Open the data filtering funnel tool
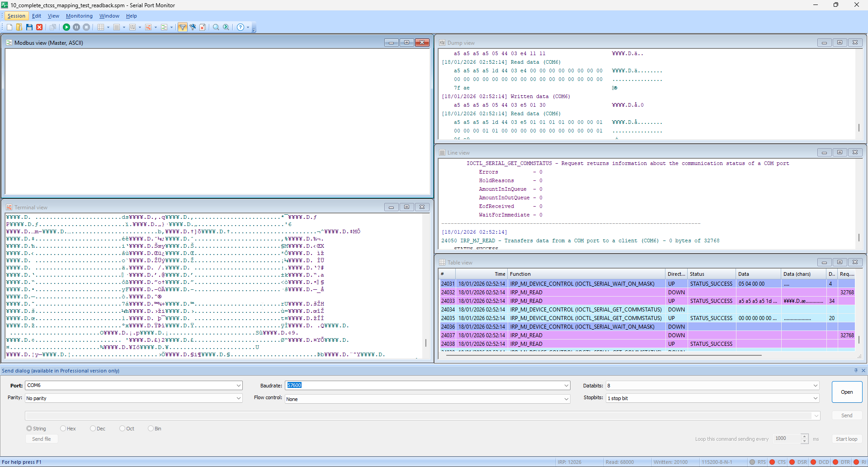 (182, 27)
